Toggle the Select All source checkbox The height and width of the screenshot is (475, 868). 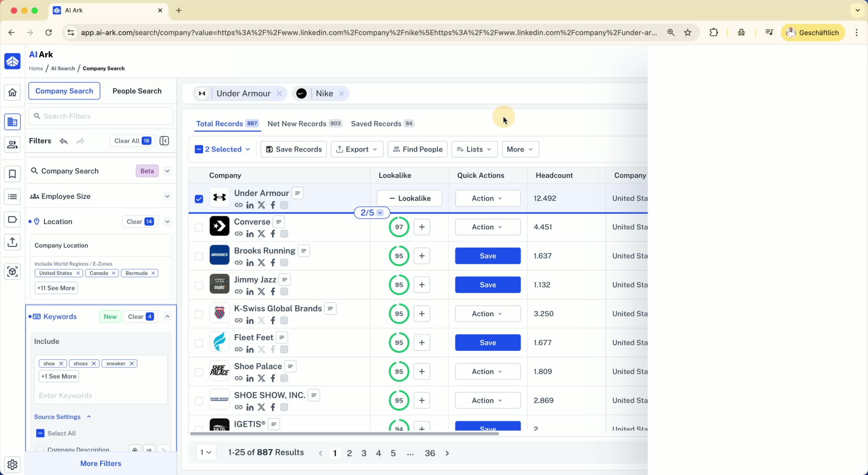point(40,433)
